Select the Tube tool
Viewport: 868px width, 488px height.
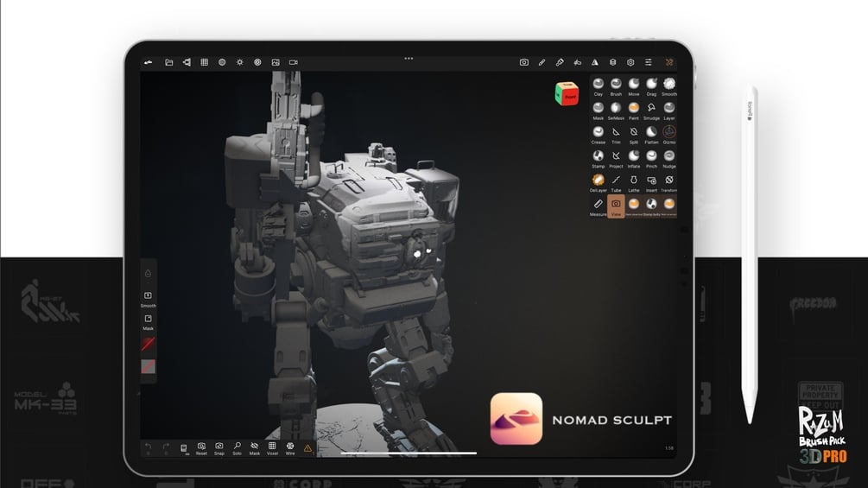pos(616,182)
